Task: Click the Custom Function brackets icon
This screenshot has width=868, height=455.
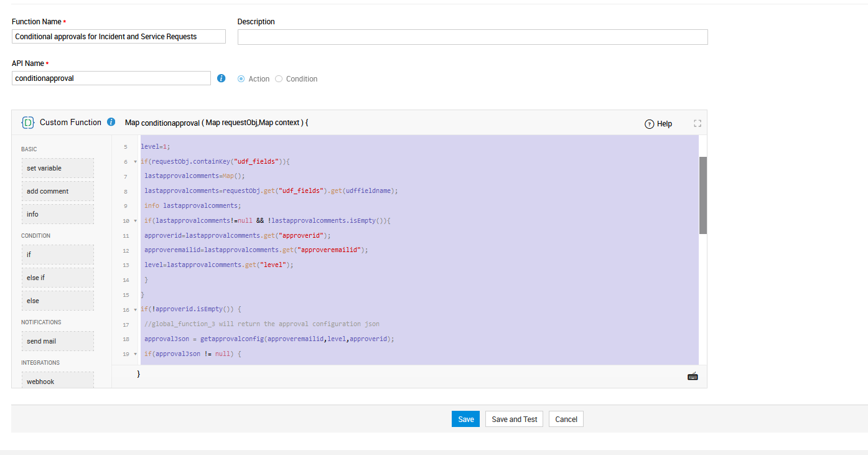Action: pos(27,123)
